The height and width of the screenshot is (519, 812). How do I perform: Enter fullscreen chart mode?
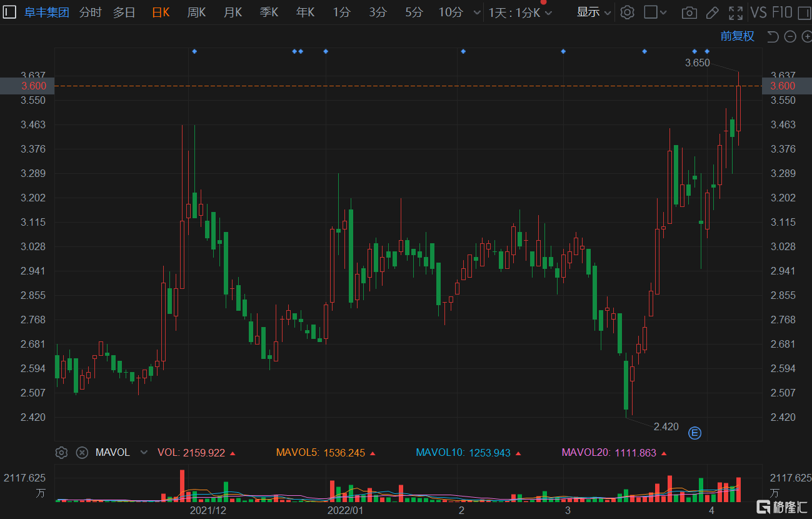(x=736, y=13)
